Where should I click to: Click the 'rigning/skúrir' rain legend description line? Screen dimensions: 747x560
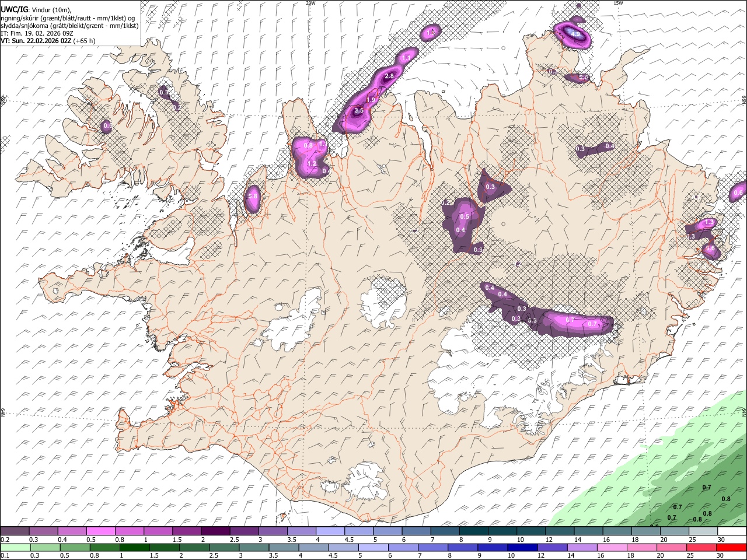(x=68, y=18)
